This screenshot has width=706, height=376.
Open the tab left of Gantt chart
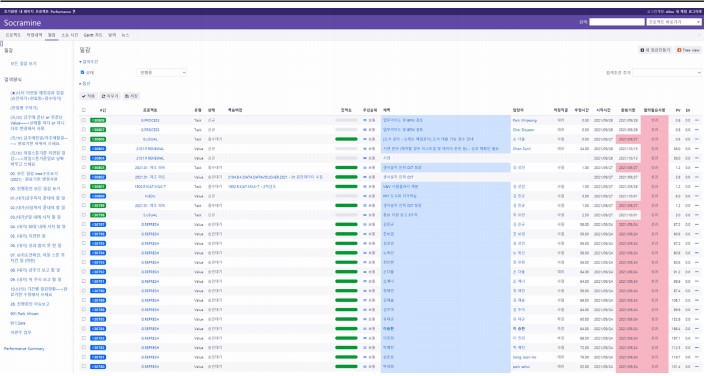click(69, 35)
